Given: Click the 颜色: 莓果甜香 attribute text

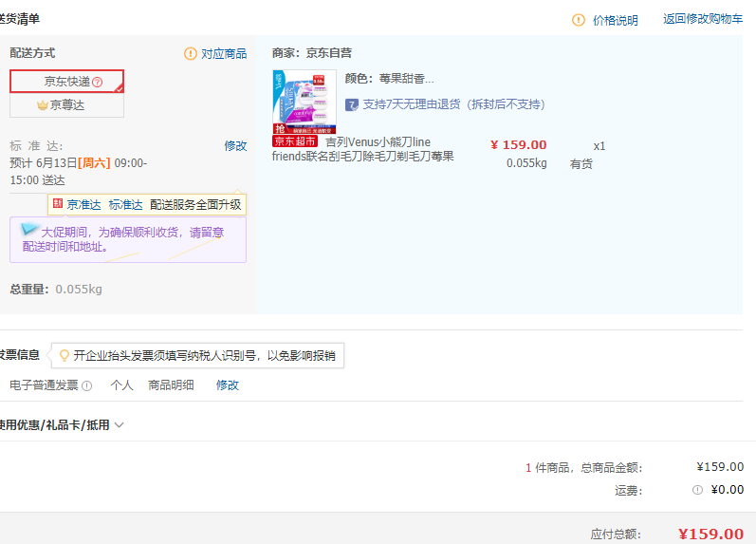Looking at the screenshot, I should [390, 79].
